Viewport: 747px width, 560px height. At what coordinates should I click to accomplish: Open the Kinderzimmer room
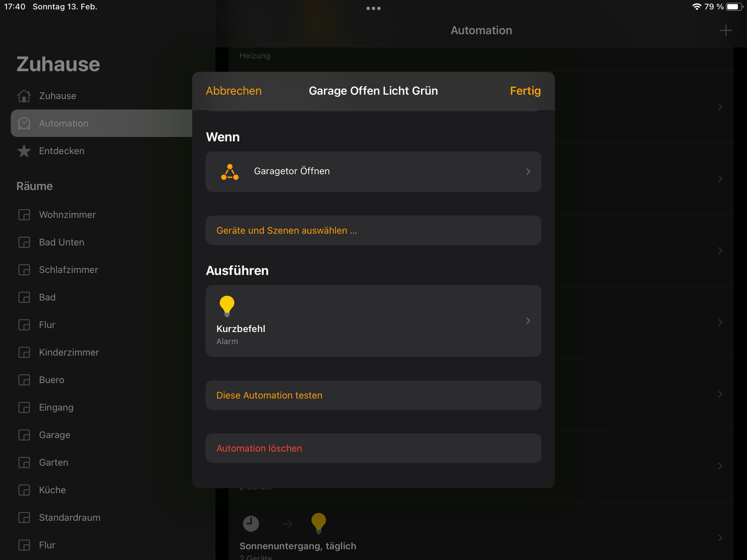[x=69, y=352]
